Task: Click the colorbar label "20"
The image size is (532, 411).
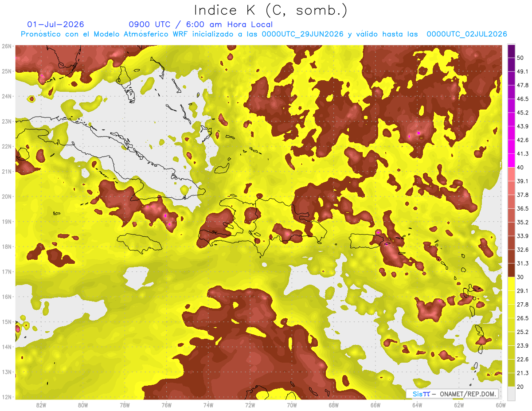Action: click(x=520, y=387)
